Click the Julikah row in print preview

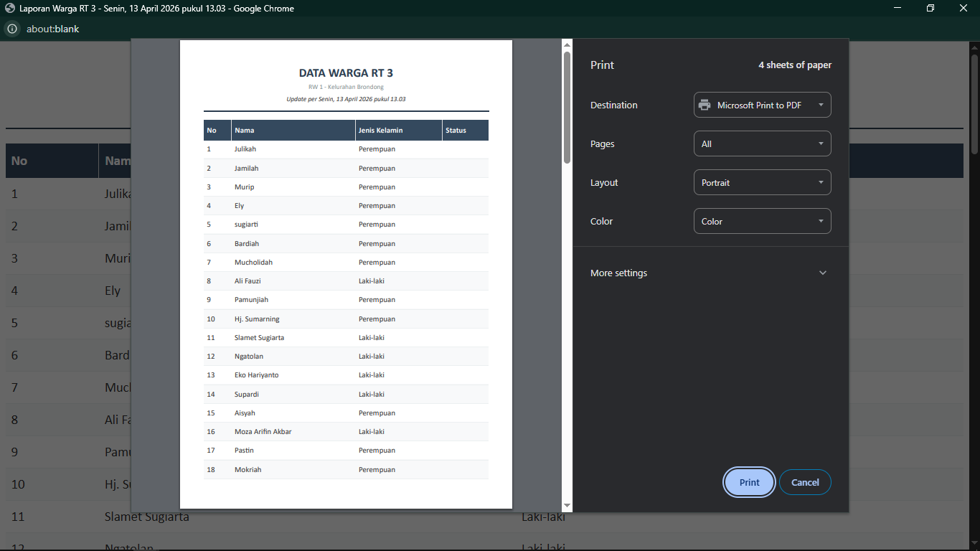[346, 149]
